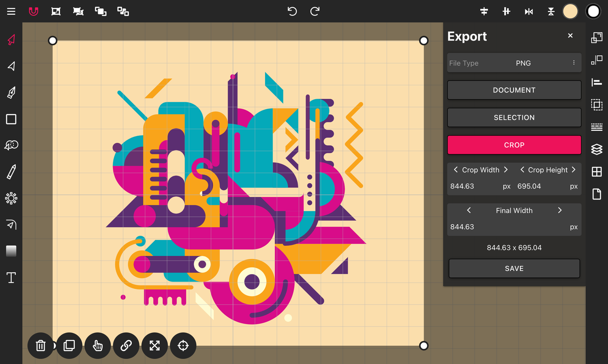
Task: Close the Export panel
Action: click(x=570, y=36)
